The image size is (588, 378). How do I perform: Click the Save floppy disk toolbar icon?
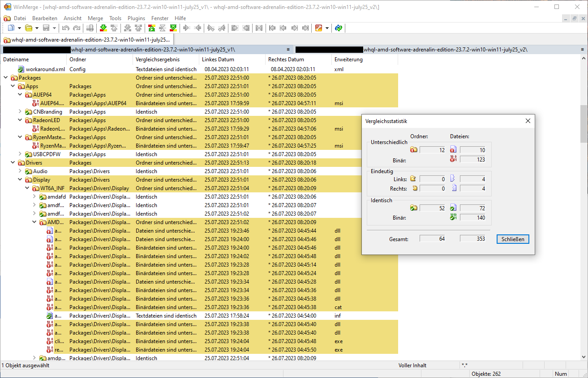(x=46, y=28)
